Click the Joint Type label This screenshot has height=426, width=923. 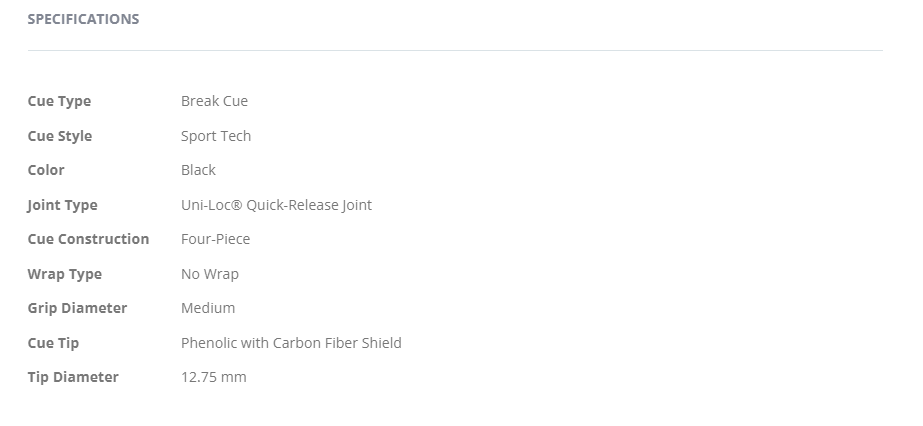(62, 205)
